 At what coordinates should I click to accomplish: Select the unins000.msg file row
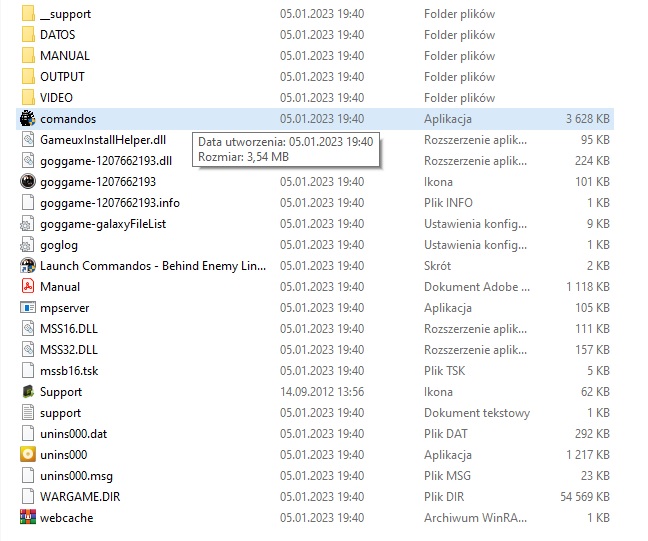315,476
